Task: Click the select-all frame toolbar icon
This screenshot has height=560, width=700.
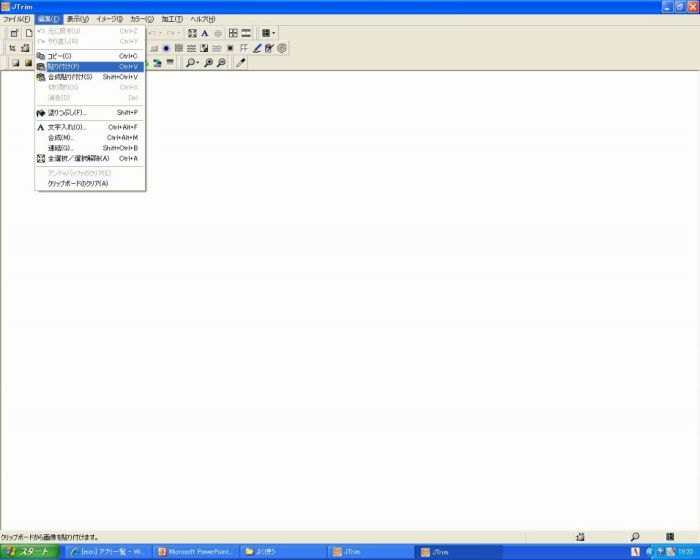Action: click(192, 33)
